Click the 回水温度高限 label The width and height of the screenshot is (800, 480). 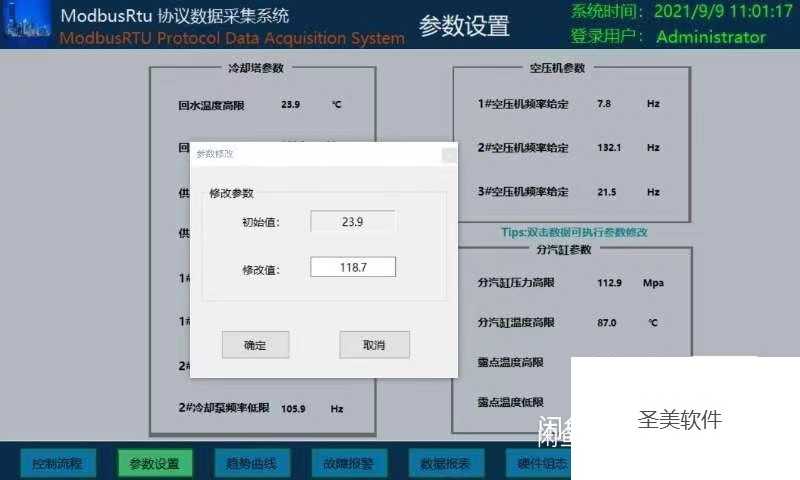(211, 106)
